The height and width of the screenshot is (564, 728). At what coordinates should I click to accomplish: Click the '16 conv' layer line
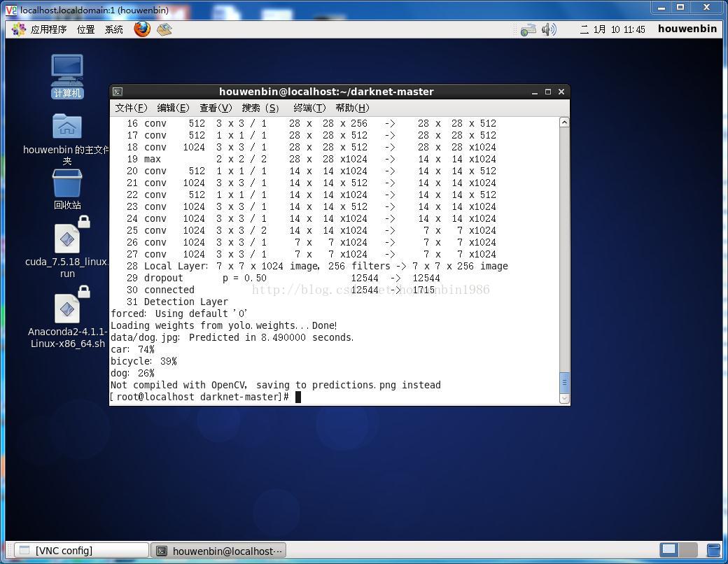coord(311,123)
